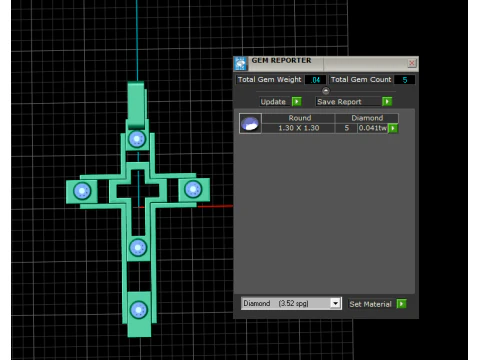Click the Gem Reporter title icon
The image size is (480, 360).
coord(240,63)
